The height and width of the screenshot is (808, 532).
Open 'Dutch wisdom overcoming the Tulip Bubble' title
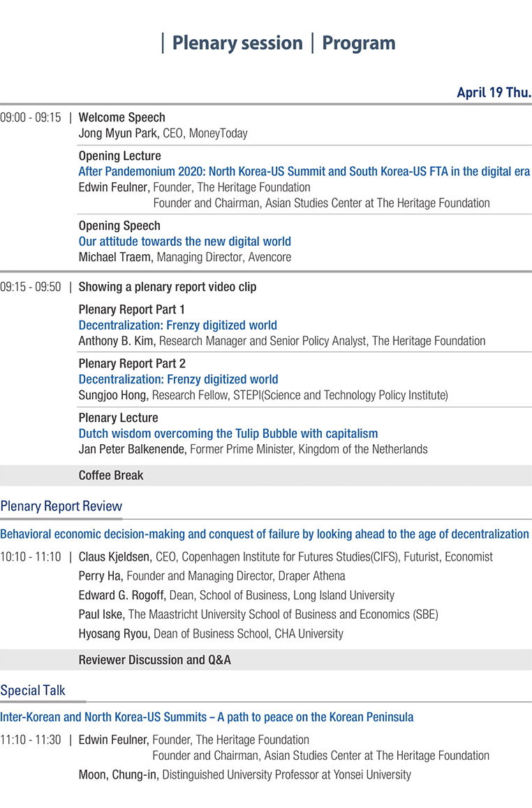228,434
